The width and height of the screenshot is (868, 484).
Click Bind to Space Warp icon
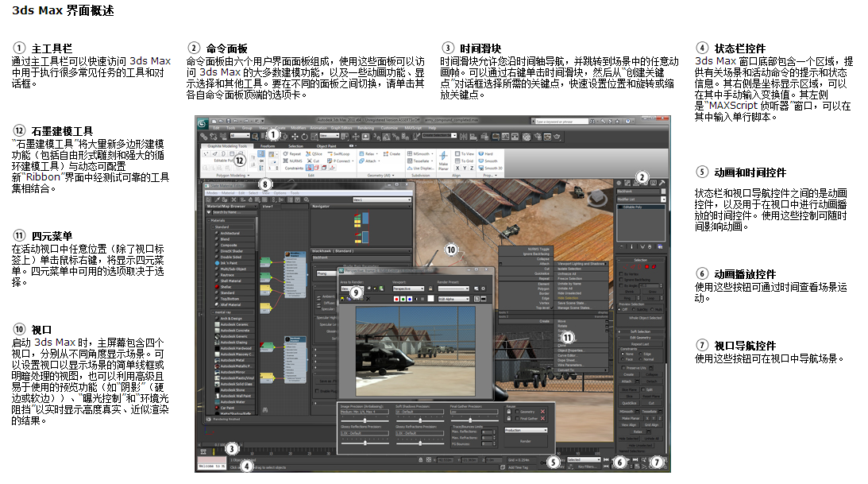[223, 136]
